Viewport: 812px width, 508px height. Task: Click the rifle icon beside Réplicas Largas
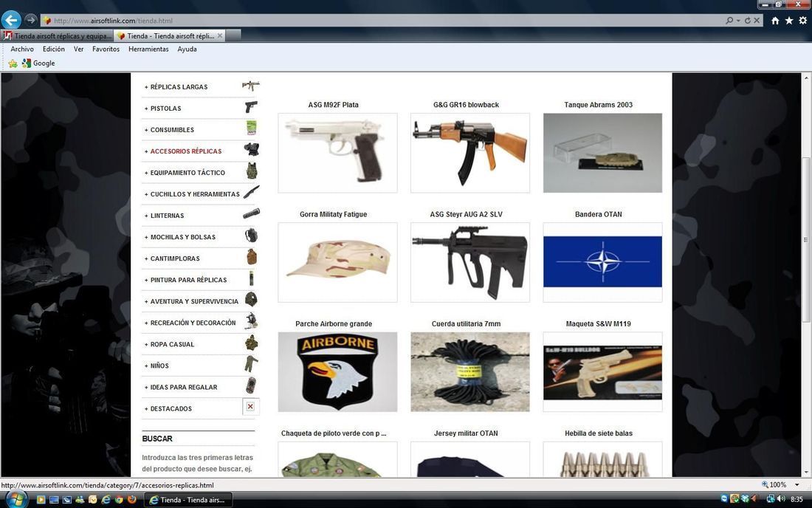251,86
